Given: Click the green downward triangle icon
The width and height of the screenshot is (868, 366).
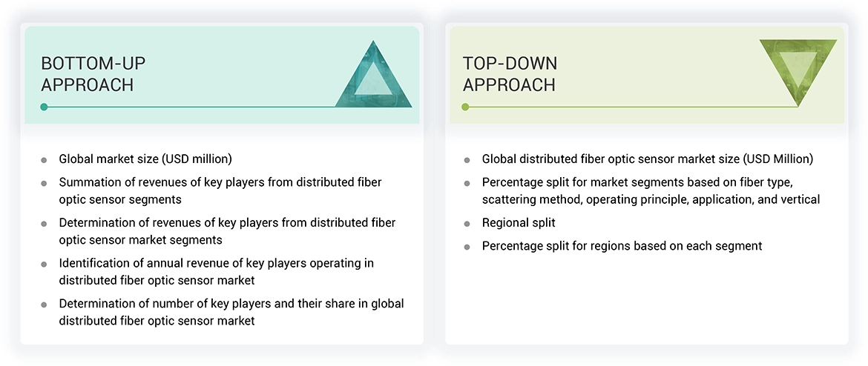Looking at the screenshot, I should tap(798, 70).
